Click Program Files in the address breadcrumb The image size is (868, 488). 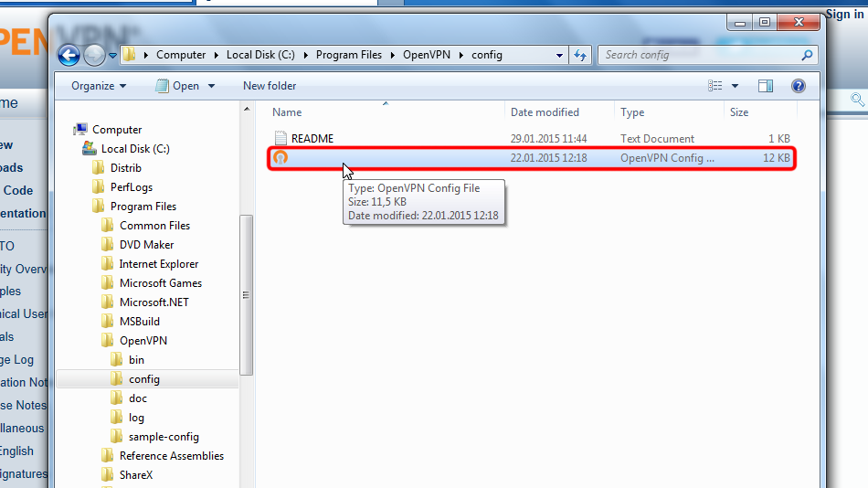tap(348, 55)
